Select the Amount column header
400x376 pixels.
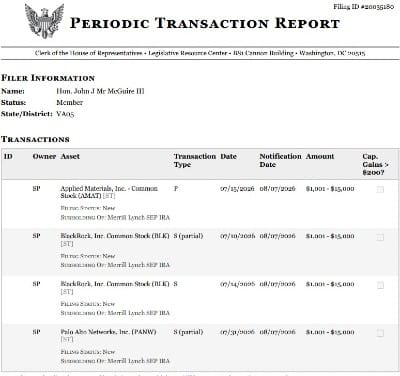(320, 156)
